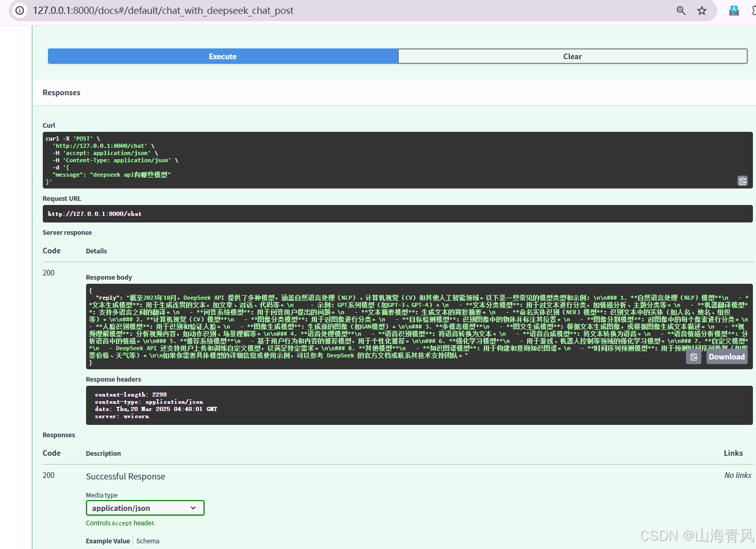The width and height of the screenshot is (756, 549).
Task: Click the 'No links' text
Action: tap(737, 475)
